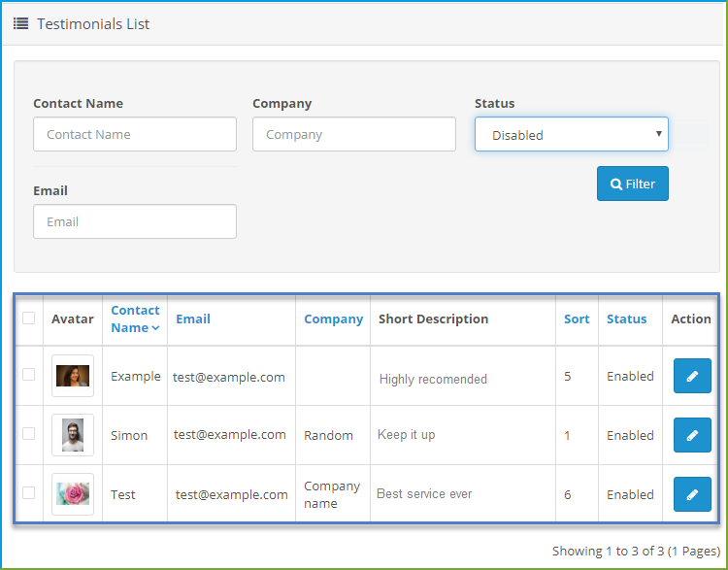This screenshot has height=570, width=728.
Task: Open the Status dropdown showing Disabled
Action: 572,134
